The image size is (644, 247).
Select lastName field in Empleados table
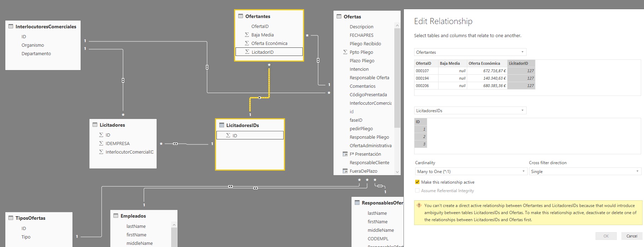pos(136,226)
